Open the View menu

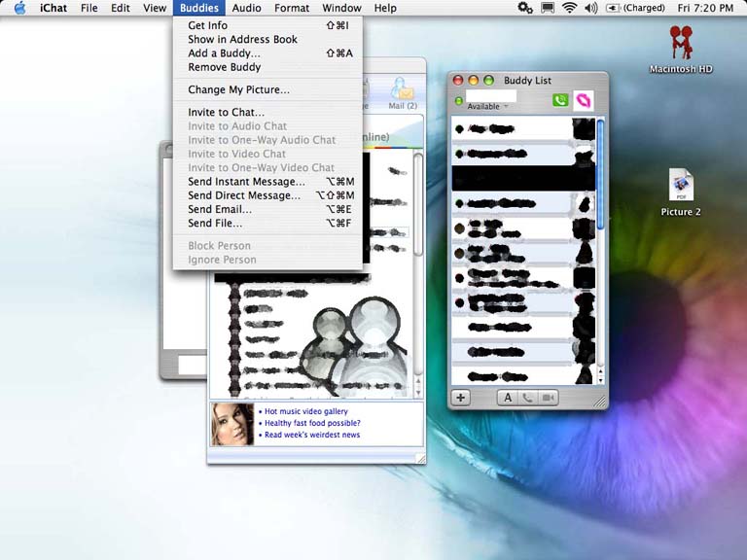coord(155,8)
